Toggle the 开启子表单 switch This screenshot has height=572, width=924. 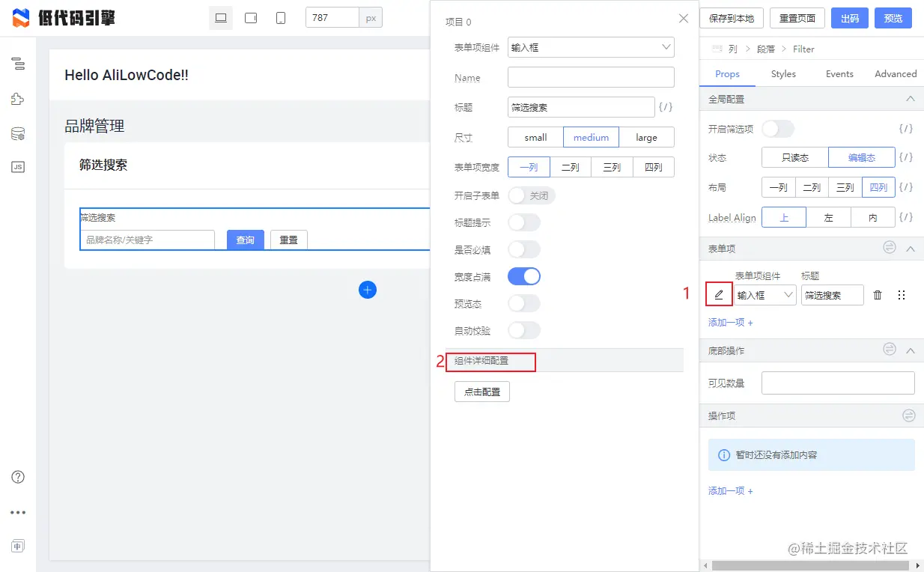pyautogui.click(x=532, y=195)
